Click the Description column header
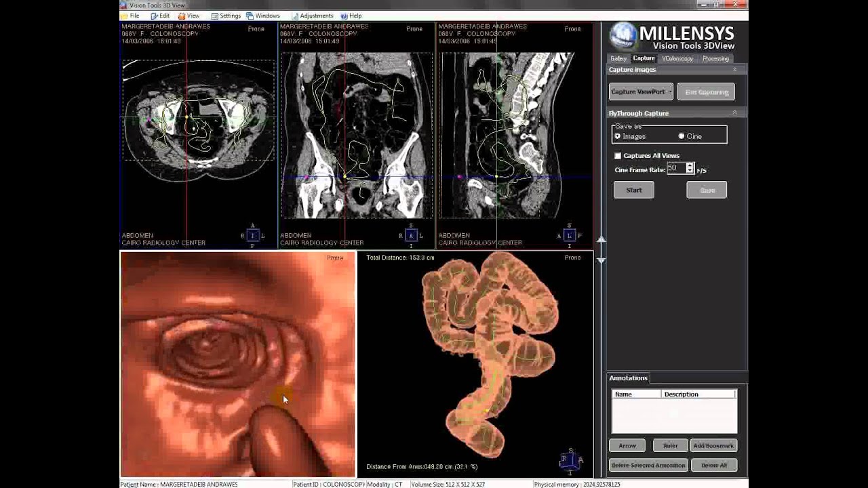 [698, 394]
